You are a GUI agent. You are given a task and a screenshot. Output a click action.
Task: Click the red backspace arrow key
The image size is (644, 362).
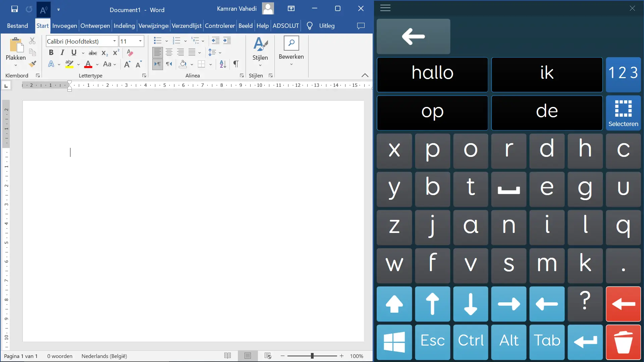click(623, 304)
